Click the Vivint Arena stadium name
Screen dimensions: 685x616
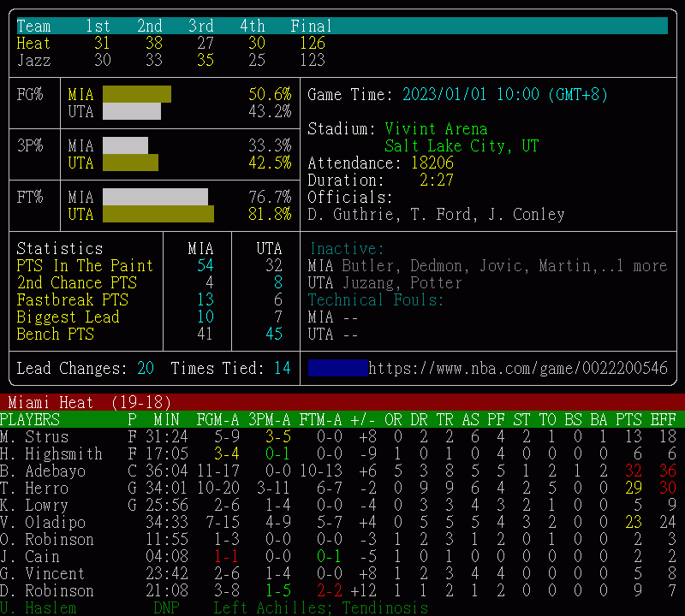(x=436, y=129)
